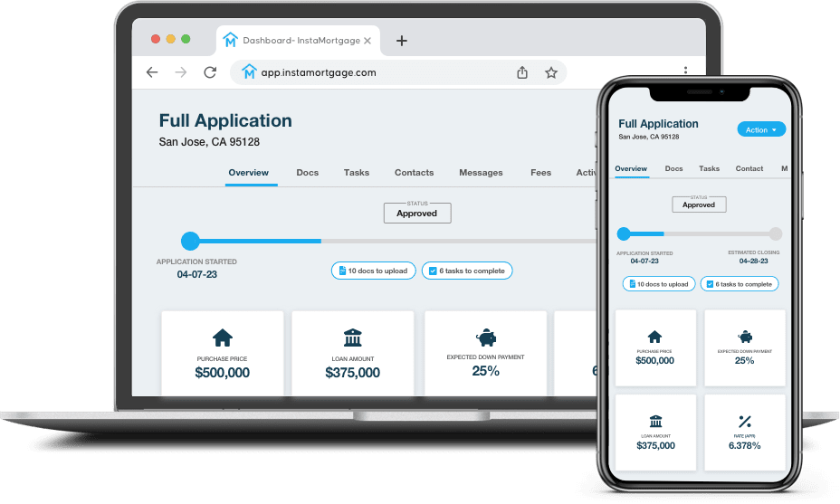Click '6 tasks to complete' on phone
The width and height of the screenshot is (840, 504).
click(x=740, y=284)
